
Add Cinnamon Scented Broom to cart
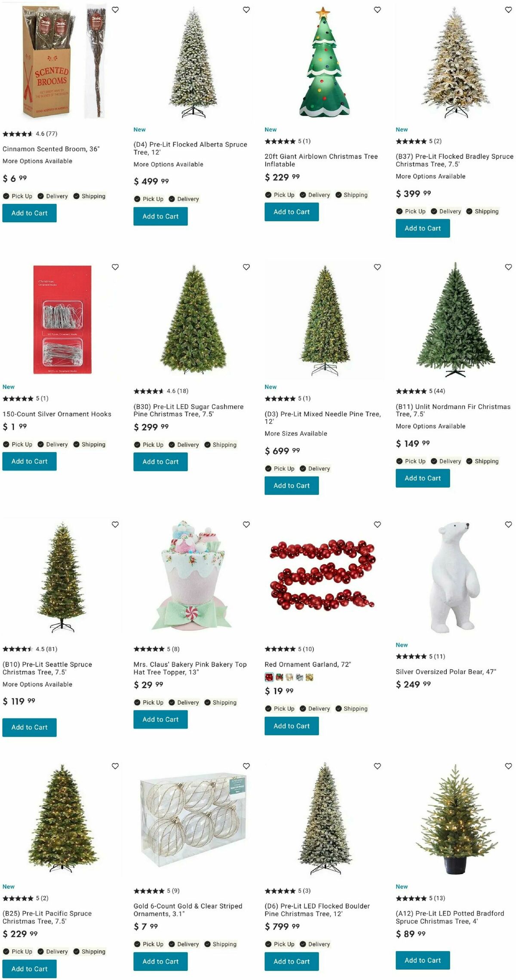coord(29,213)
